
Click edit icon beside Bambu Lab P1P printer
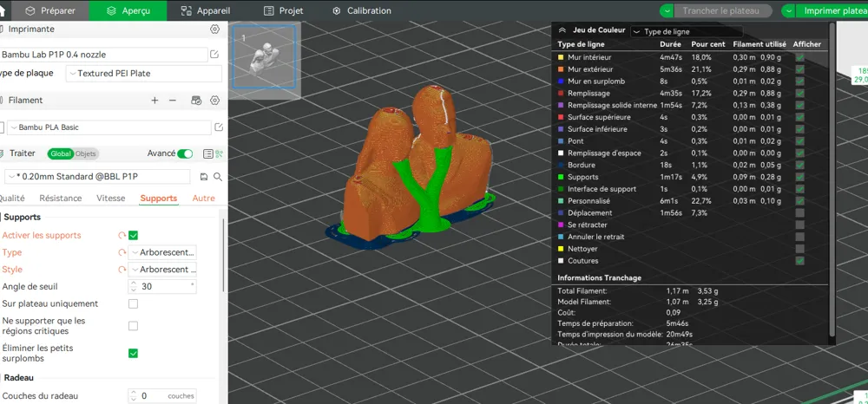214,55
